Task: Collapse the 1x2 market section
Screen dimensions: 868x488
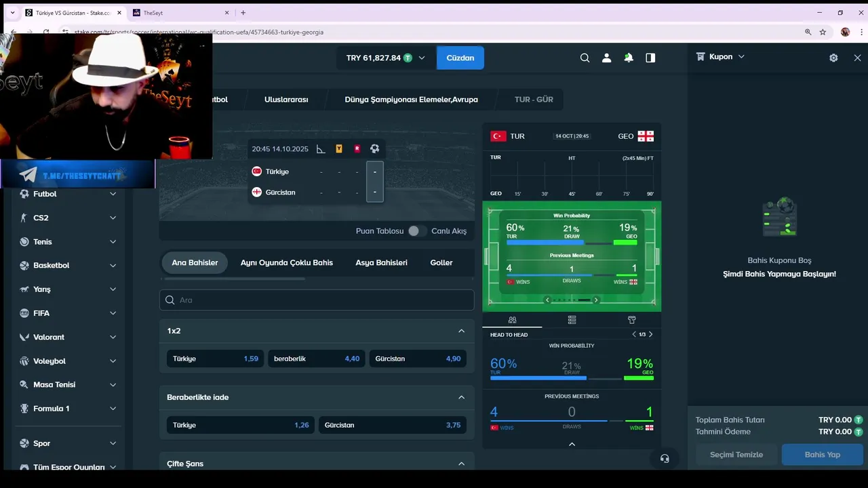Action: coord(461,331)
